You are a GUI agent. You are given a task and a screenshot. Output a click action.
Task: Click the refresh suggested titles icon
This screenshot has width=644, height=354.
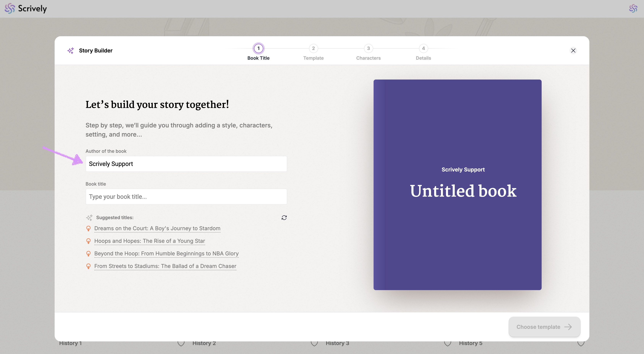click(284, 218)
